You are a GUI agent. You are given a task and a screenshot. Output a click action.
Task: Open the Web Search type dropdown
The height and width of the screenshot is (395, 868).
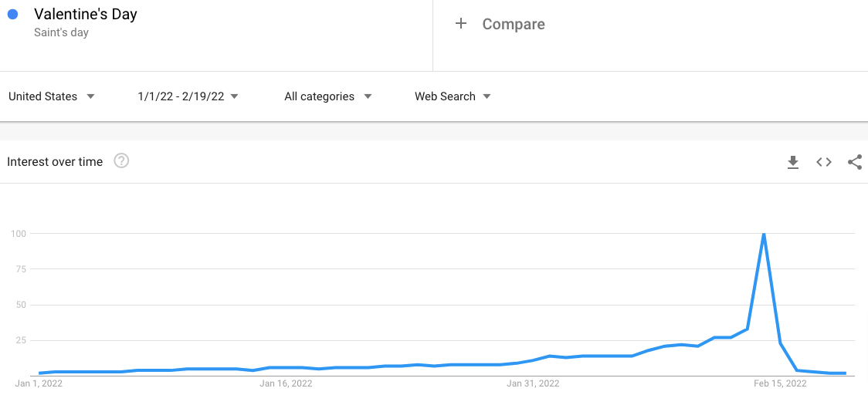pyautogui.click(x=453, y=96)
